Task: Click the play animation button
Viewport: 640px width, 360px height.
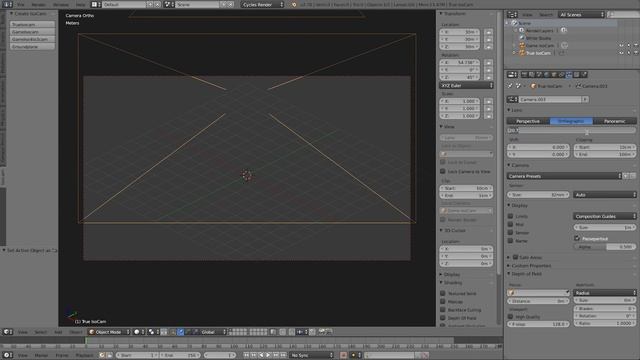Action: click(268, 355)
